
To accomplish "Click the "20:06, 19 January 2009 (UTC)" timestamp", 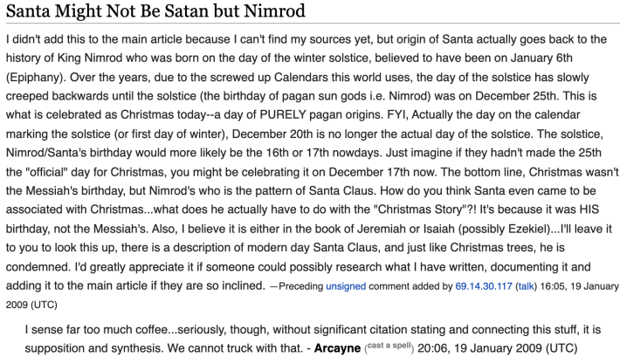I will 498,348.
